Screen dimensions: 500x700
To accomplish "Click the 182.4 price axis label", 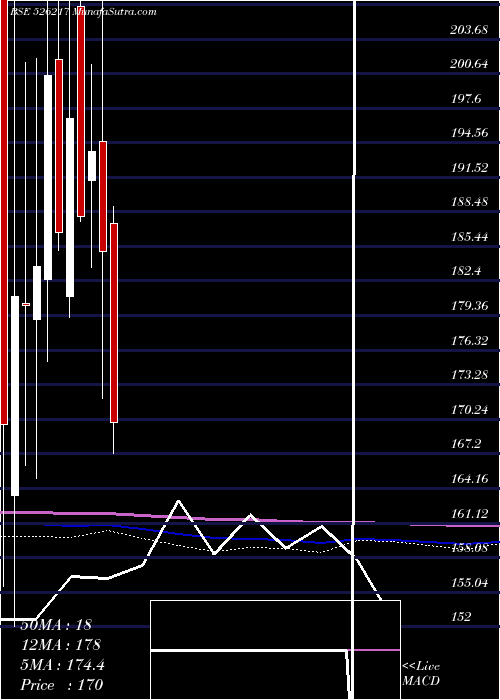I will click(466, 271).
